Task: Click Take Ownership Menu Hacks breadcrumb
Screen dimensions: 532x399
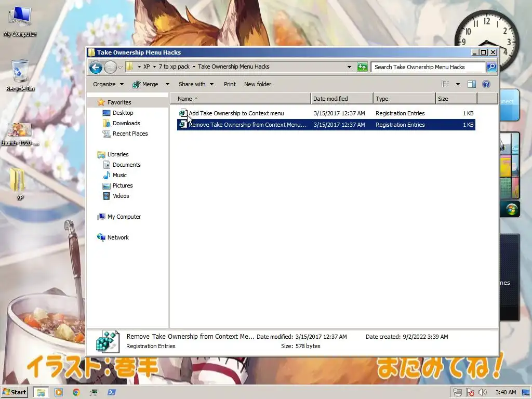Action: point(233,66)
